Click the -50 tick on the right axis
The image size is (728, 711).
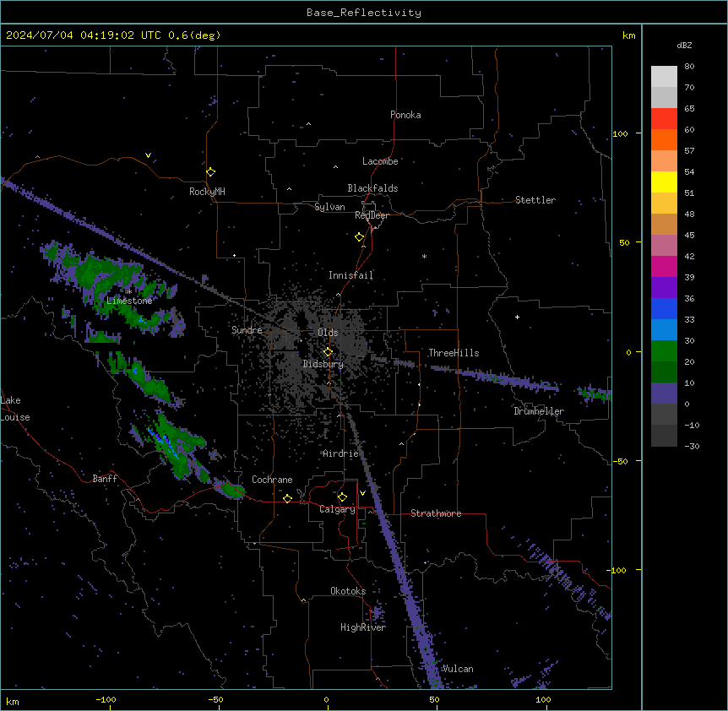[x=620, y=461]
